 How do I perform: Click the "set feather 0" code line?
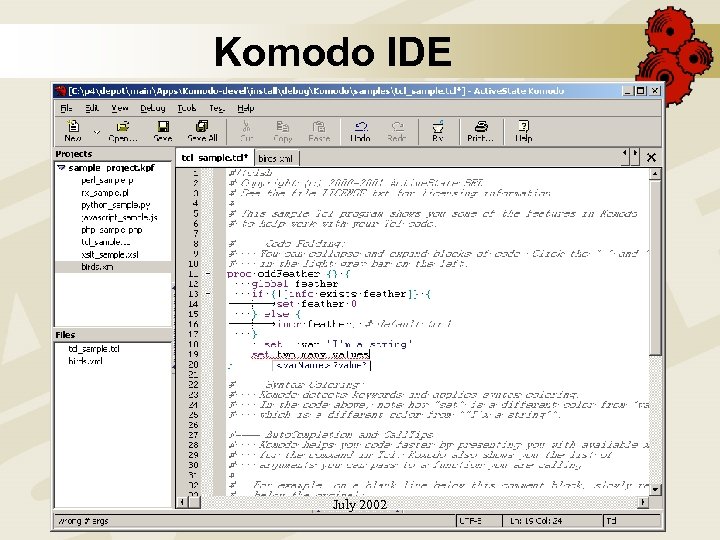tap(315, 304)
